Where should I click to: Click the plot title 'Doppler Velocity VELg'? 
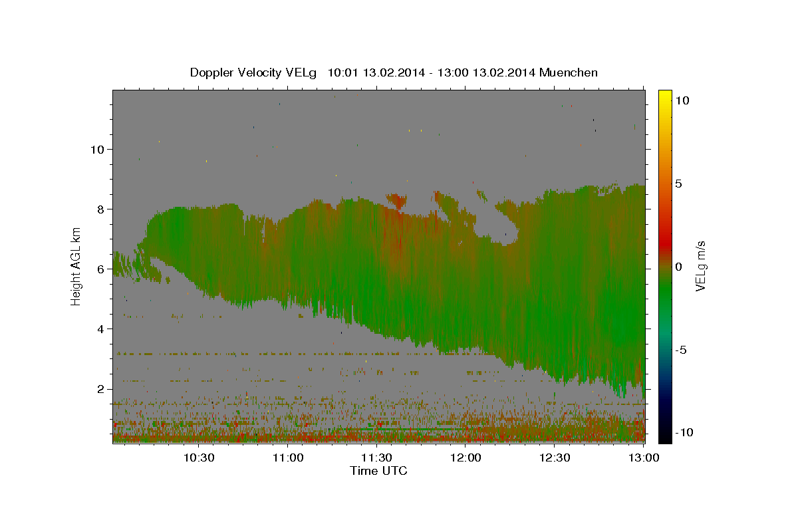click(255, 72)
